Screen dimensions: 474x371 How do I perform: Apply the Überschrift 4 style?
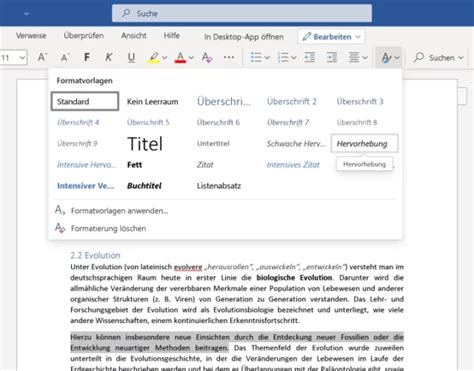tap(78, 122)
